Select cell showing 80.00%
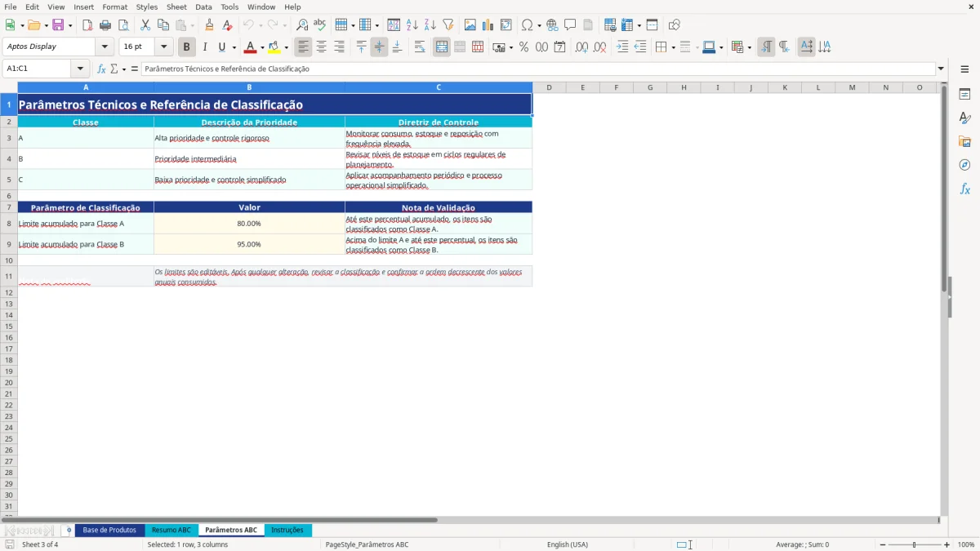The image size is (980, 551). click(249, 224)
